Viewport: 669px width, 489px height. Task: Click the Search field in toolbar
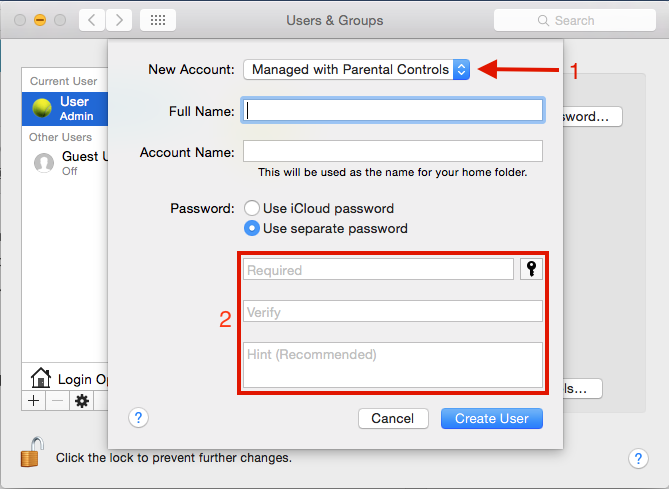tap(575, 20)
